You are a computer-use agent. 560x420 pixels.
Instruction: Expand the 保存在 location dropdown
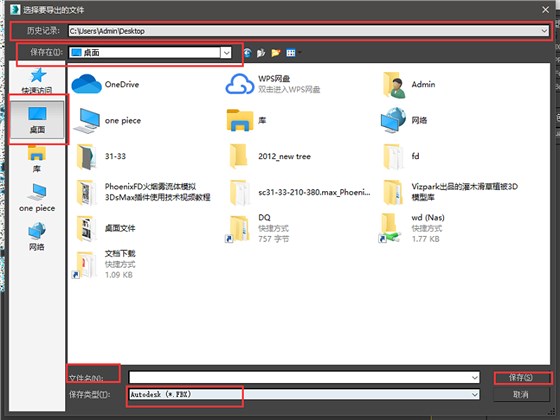click(x=226, y=53)
